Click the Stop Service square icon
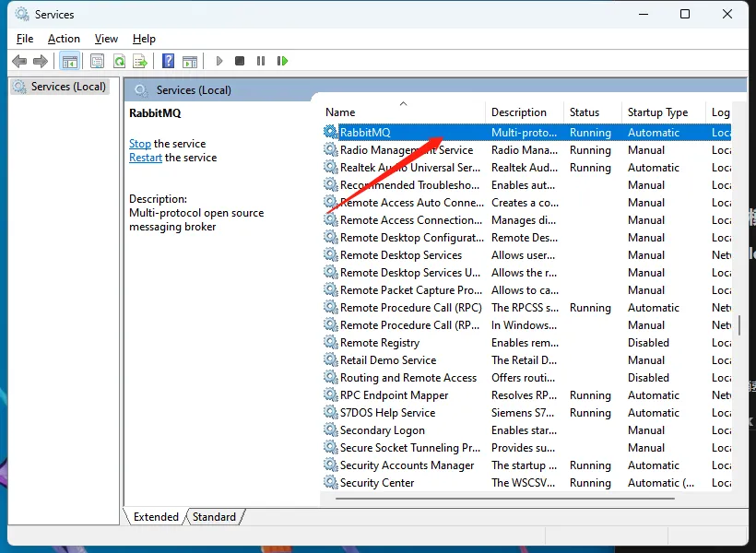This screenshot has width=756, height=553. [x=240, y=61]
